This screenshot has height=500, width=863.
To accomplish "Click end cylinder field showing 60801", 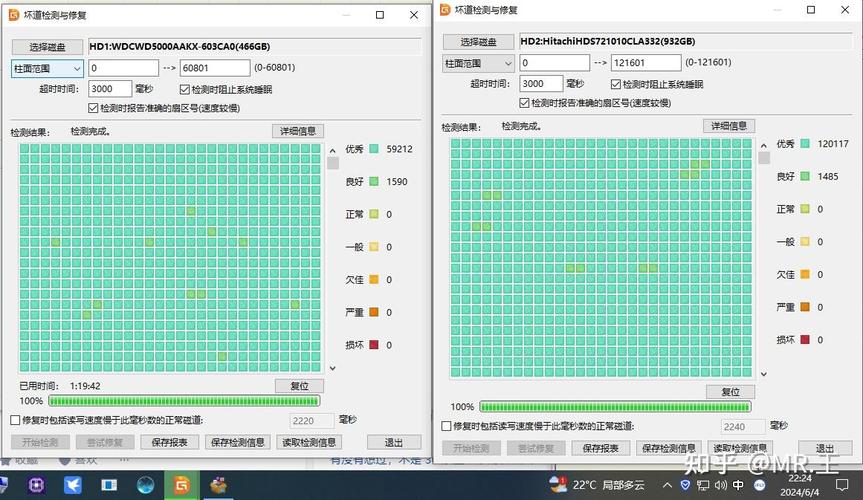I will pos(215,68).
